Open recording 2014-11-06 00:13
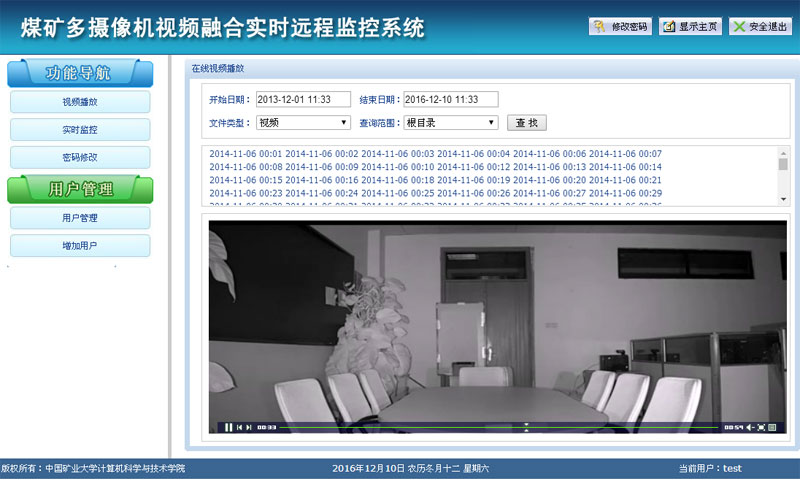The image size is (800, 484). (x=549, y=167)
